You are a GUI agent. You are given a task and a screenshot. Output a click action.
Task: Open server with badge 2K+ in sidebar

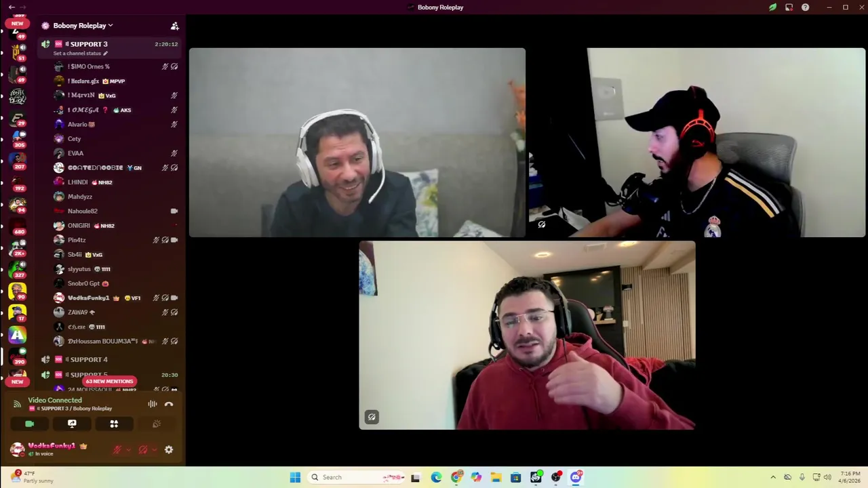pyautogui.click(x=18, y=248)
